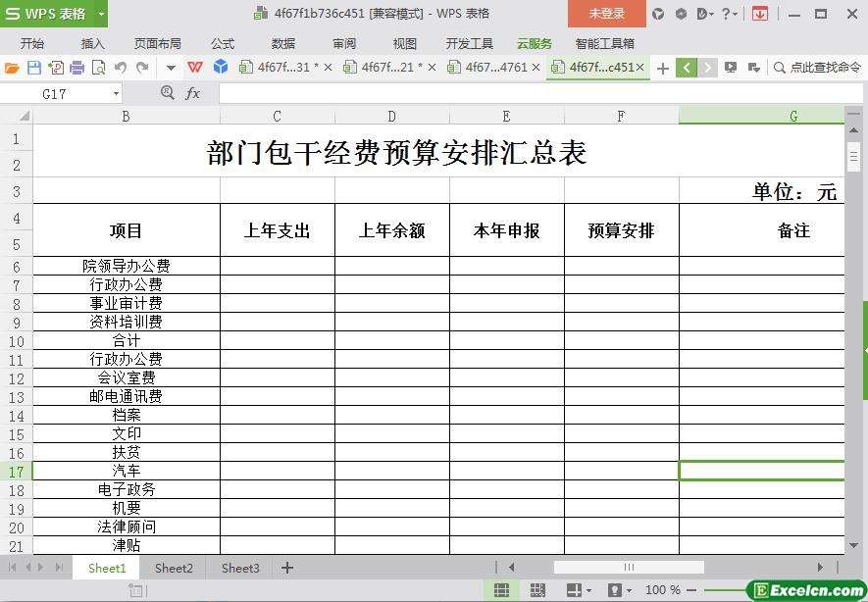Switch to normal view in status bar

(501, 590)
